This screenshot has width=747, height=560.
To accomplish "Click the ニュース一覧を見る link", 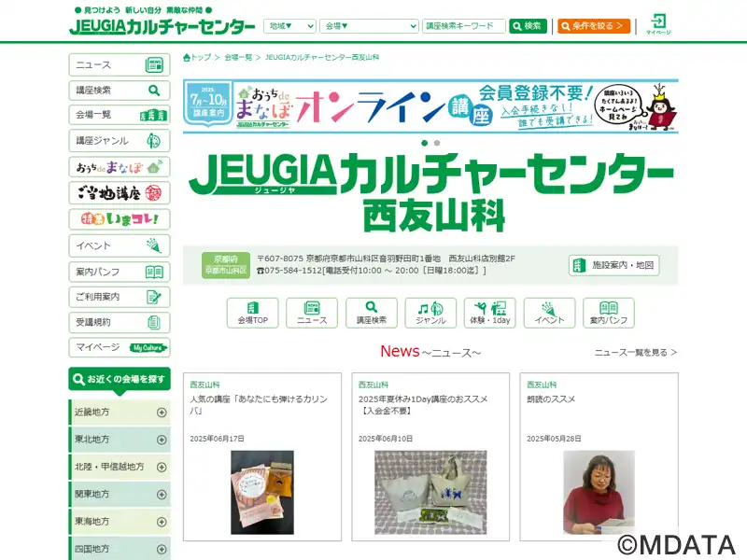I will (x=636, y=353).
